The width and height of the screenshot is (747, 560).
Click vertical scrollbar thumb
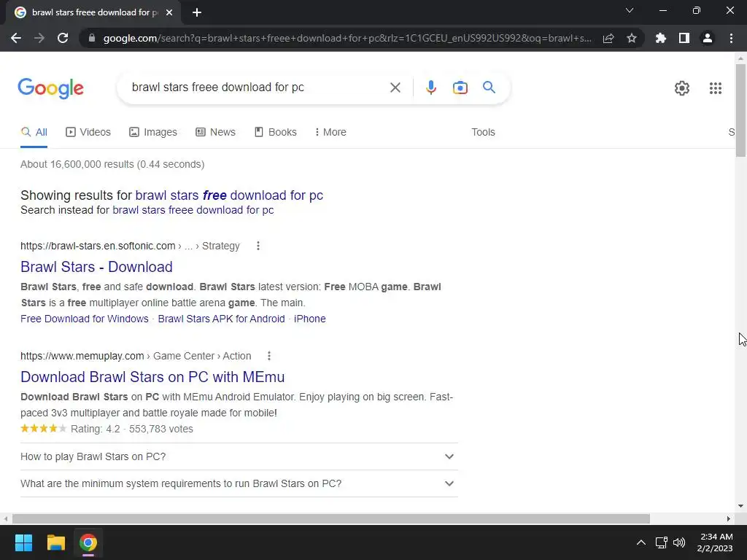click(740, 110)
